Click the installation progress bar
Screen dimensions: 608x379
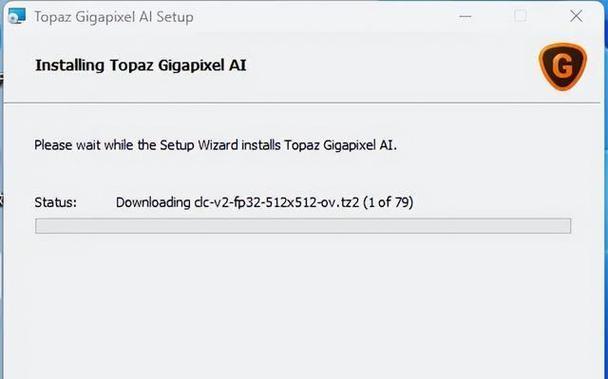pyautogui.click(x=303, y=226)
